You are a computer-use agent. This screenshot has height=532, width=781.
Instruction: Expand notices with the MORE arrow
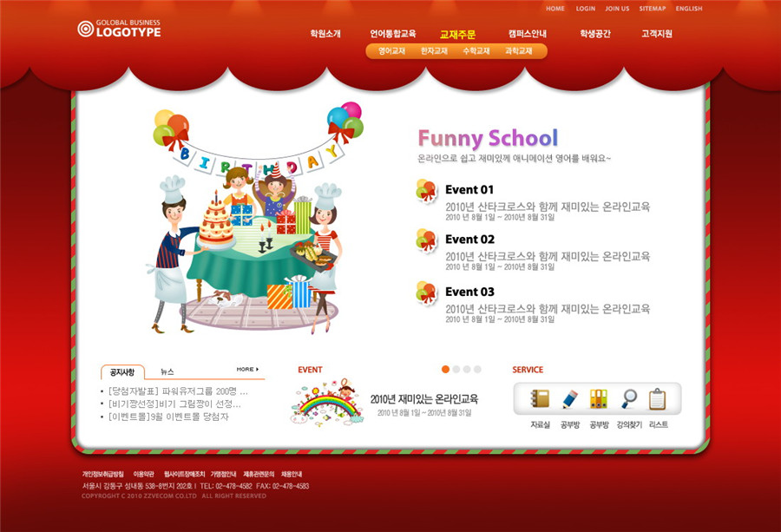coord(249,370)
